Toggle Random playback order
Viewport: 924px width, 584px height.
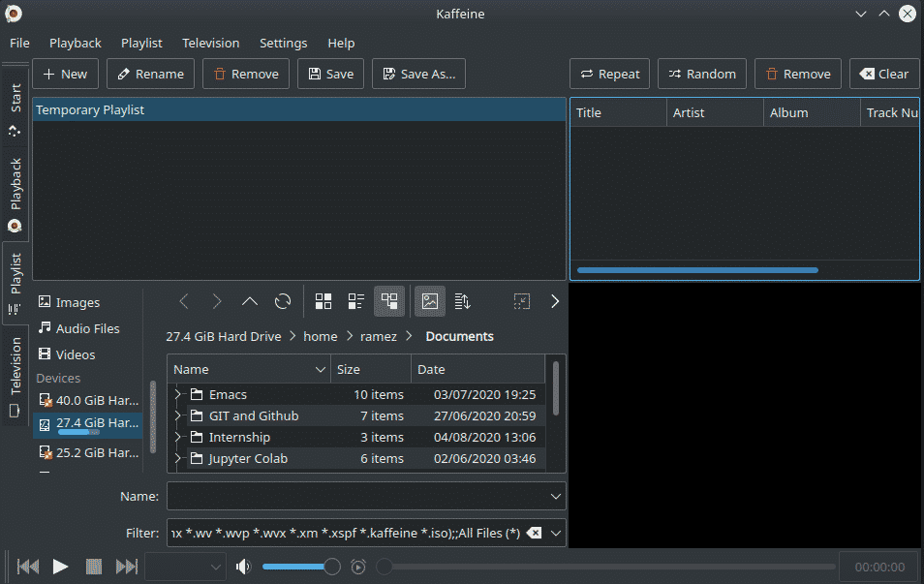[702, 74]
